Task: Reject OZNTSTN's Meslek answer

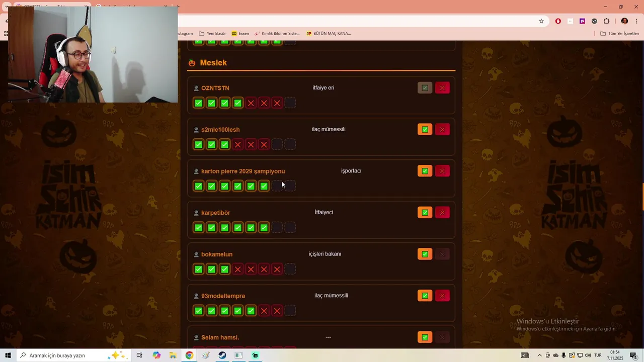Action: coord(442,88)
